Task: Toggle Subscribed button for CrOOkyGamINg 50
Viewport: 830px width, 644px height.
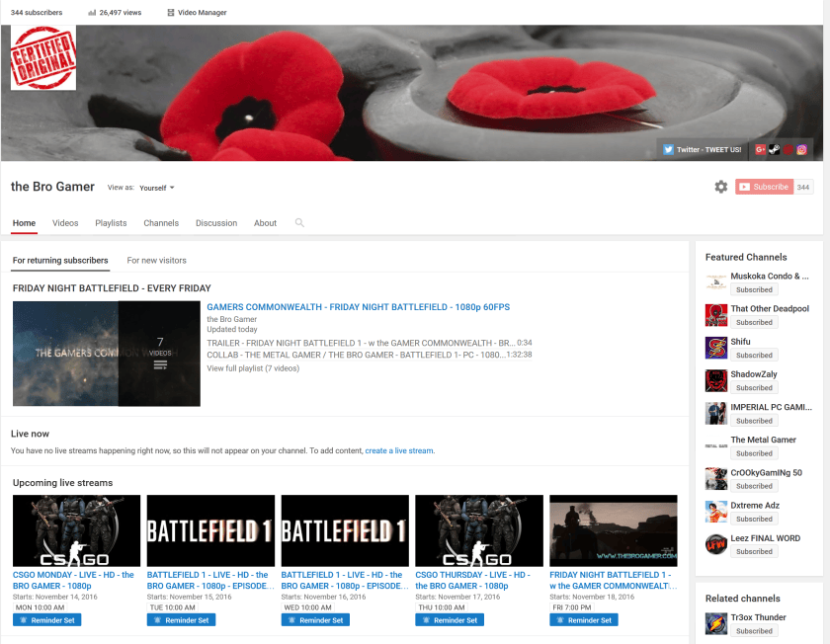Action: (754, 486)
